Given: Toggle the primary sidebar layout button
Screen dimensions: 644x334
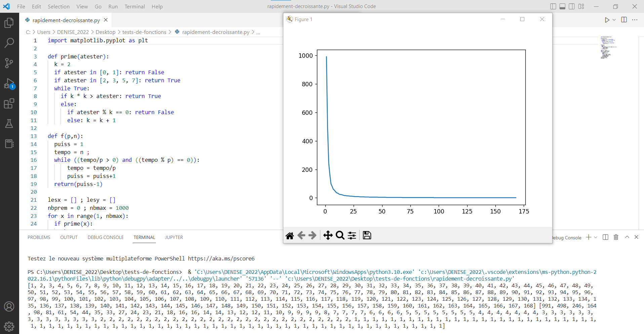Looking at the screenshot, I should click(x=553, y=6).
